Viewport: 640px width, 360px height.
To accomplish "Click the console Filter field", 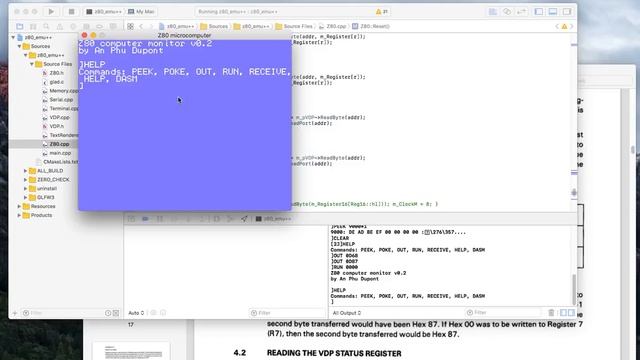I will [x=504, y=313].
